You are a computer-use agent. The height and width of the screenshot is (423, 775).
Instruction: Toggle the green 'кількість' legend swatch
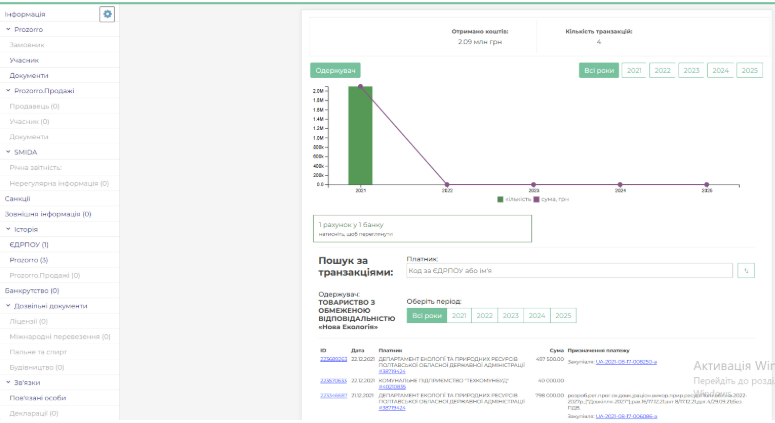pos(501,199)
